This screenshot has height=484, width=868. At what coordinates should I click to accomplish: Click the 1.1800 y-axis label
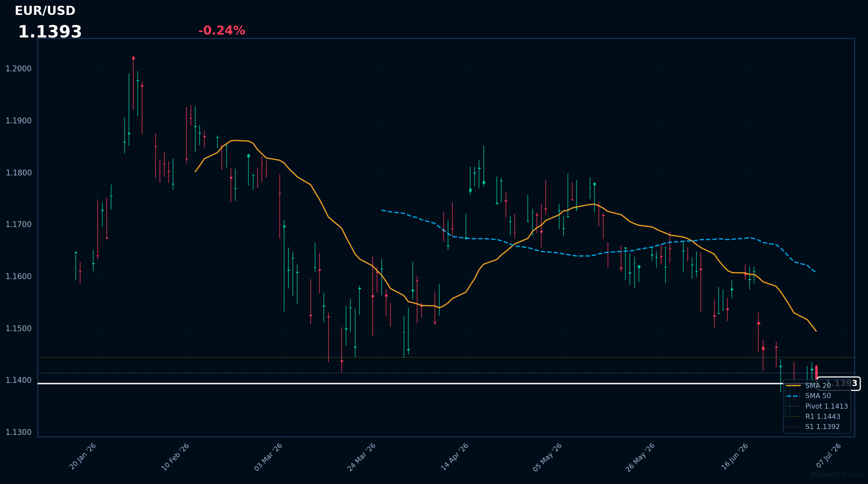pos(19,173)
